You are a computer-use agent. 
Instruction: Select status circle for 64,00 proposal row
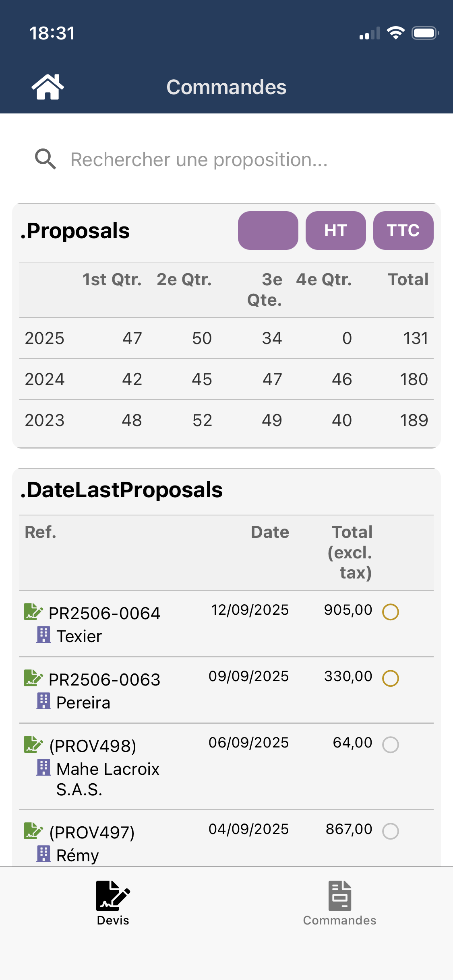coord(390,745)
